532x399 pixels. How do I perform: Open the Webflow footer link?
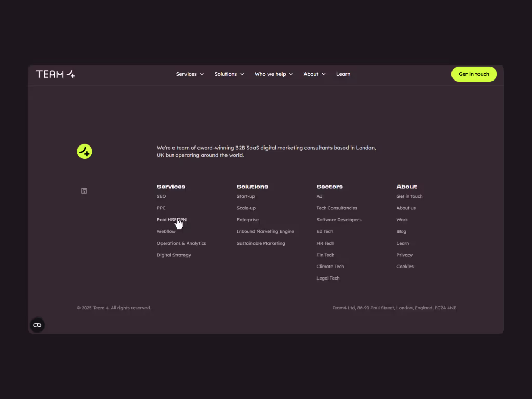(x=166, y=231)
